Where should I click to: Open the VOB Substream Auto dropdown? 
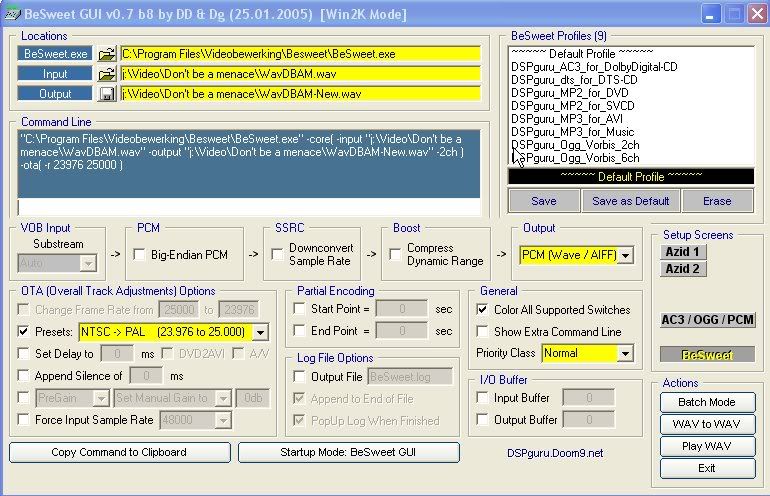(x=88, y=264)
